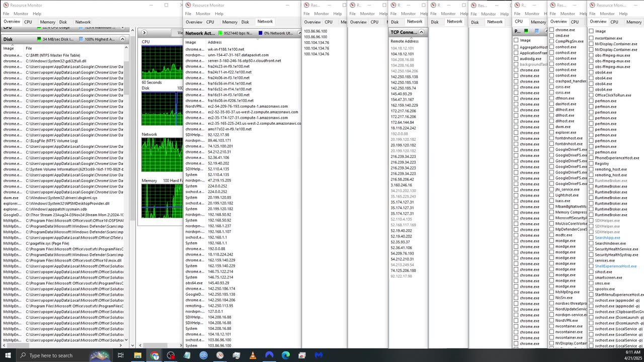
Task: Tick the OfficeClickToRun.exe checkbox
Action: pyautogui.click(x=591, y=95)
